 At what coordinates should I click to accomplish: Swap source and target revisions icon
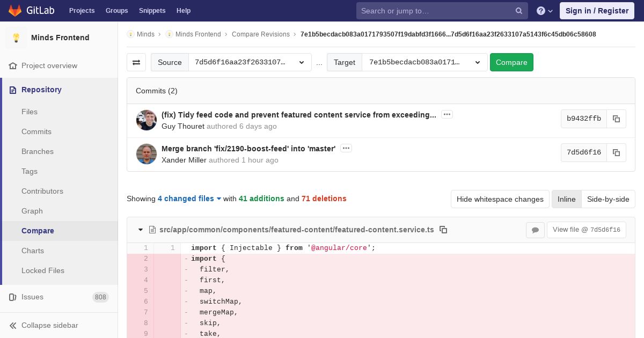point(136,62)
